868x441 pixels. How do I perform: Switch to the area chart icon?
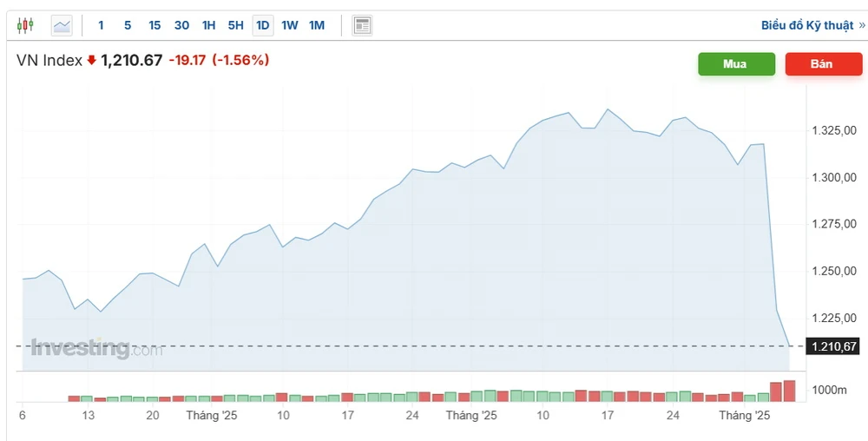[62, 25]
